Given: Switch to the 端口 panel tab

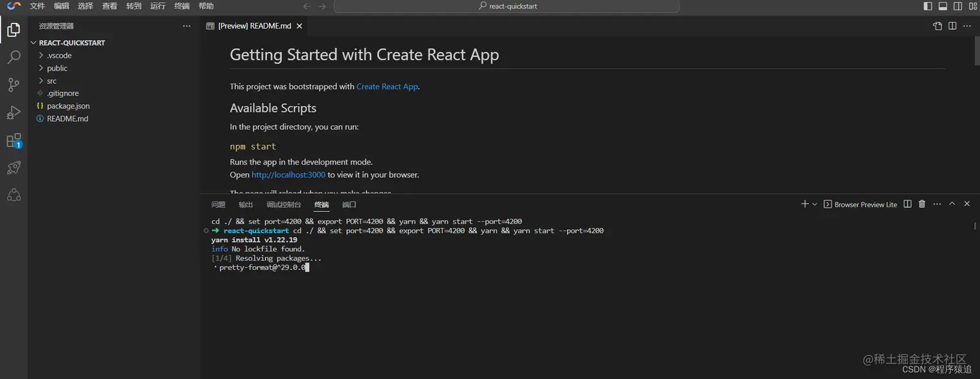Looking at the screenshot, I should (x=349, y=205).
